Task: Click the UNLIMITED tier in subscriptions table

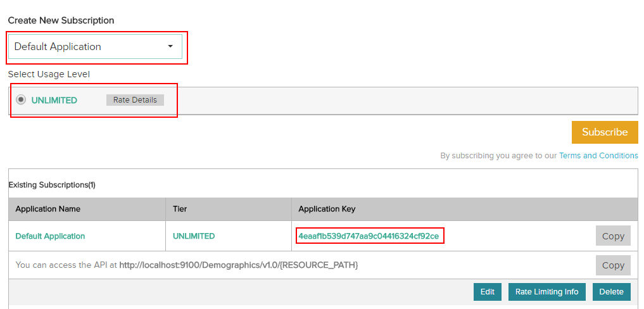Action: (x=194, y=236)
